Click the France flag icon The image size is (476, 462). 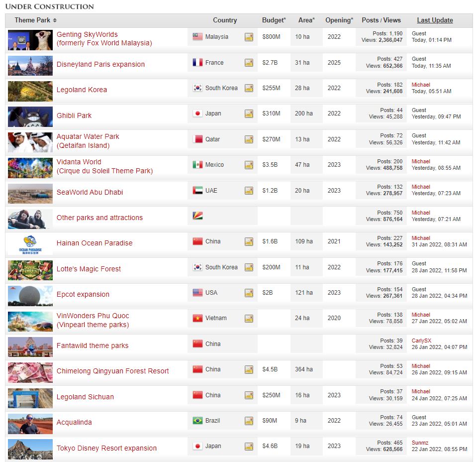[x=197, y=63]
